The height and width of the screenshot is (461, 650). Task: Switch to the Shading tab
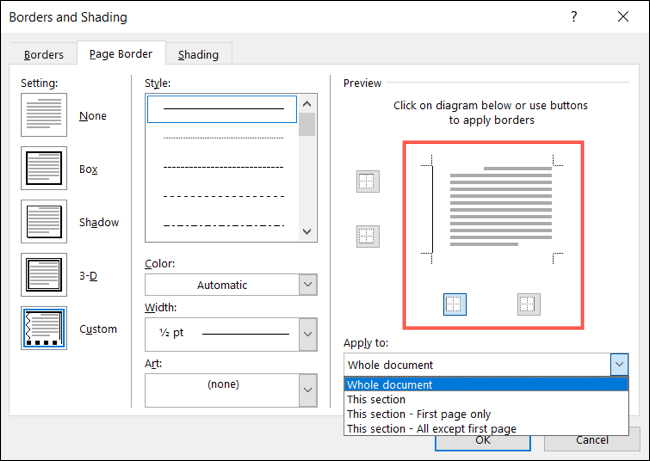click(198, 54)
